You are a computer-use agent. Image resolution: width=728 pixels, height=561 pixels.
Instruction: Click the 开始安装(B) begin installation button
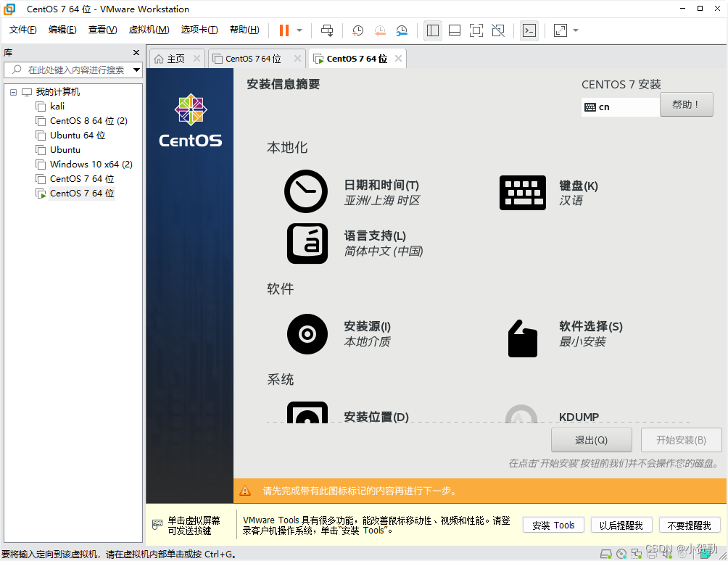click(x=681, y=440)
